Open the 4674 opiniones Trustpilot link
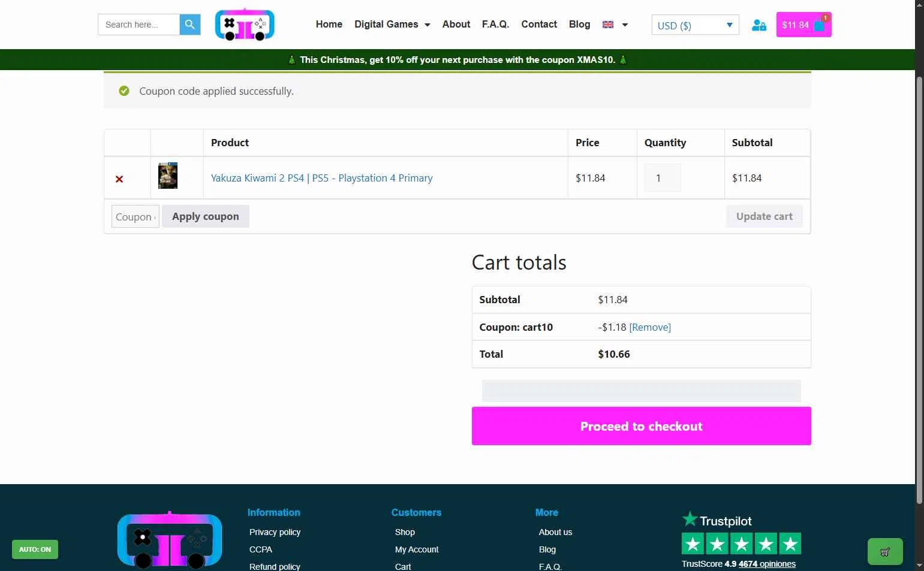This screenshot has width=924, height=571. click(767, 564)
